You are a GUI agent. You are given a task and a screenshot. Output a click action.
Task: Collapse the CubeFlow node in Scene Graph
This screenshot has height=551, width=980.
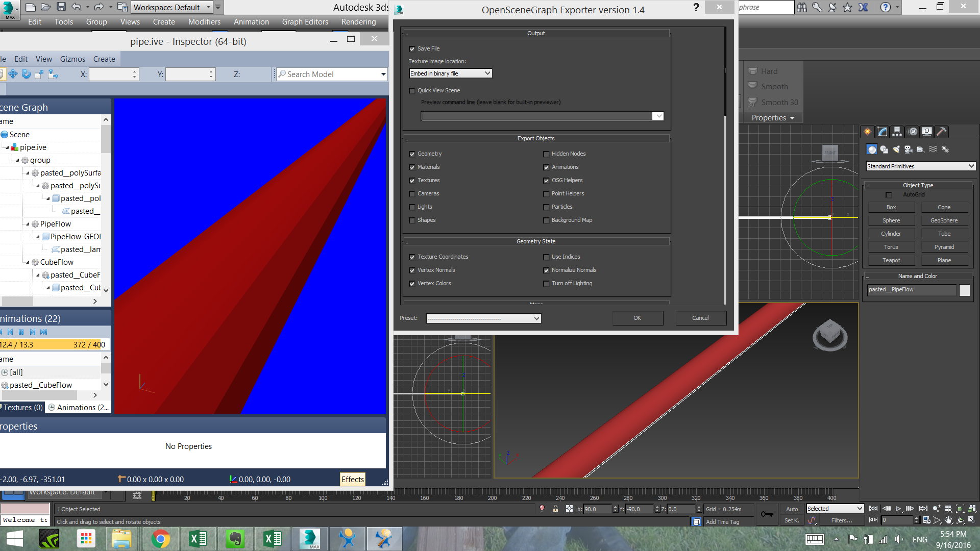point(28,262)
